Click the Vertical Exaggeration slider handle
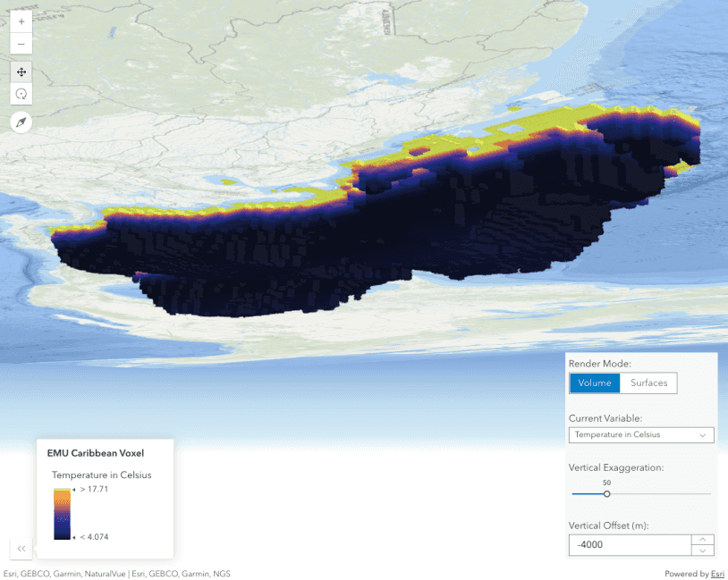728x580 pixels. click(606, 493)
